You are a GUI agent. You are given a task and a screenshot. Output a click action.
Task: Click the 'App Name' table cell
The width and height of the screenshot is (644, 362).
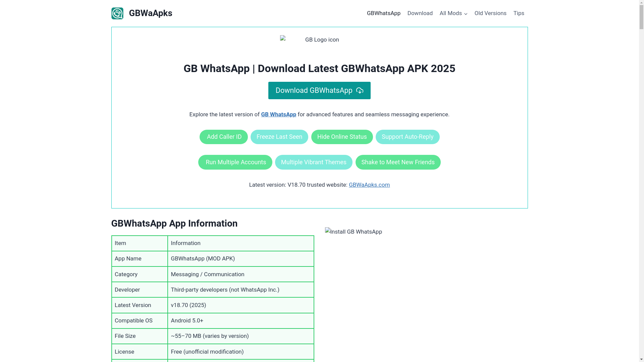tap(140, 259)
